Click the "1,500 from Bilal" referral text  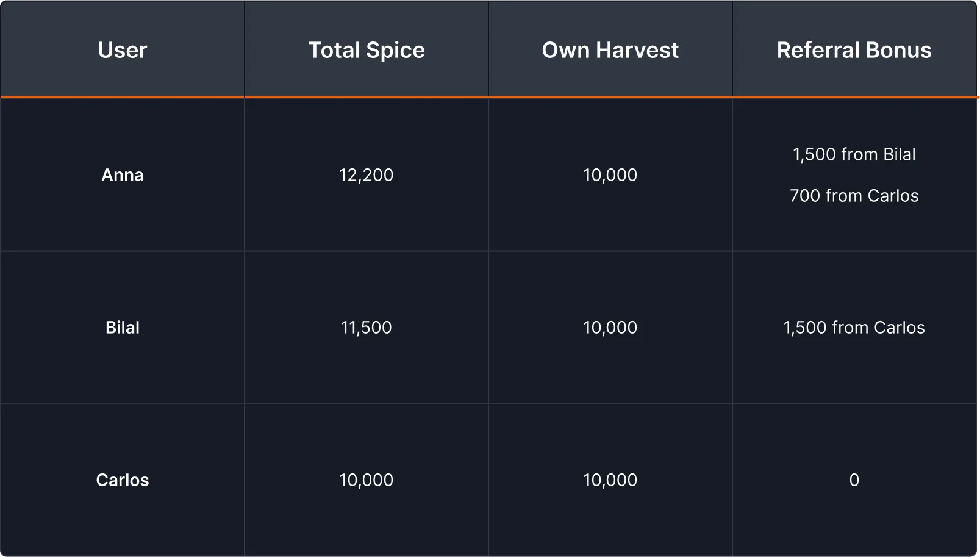[854, 154]
